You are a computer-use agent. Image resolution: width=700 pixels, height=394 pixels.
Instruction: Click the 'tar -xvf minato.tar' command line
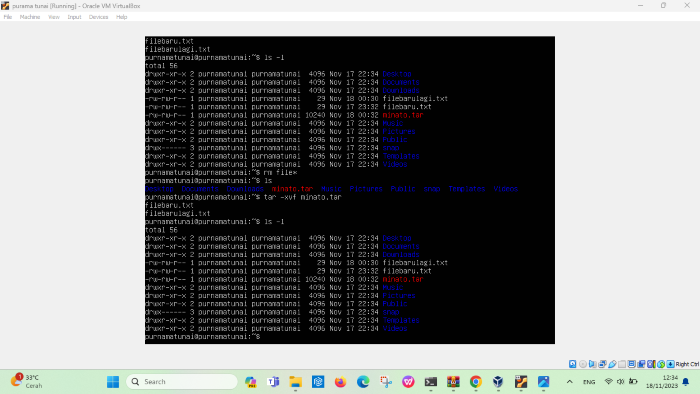pyautogui.click(x=243, y=197)
